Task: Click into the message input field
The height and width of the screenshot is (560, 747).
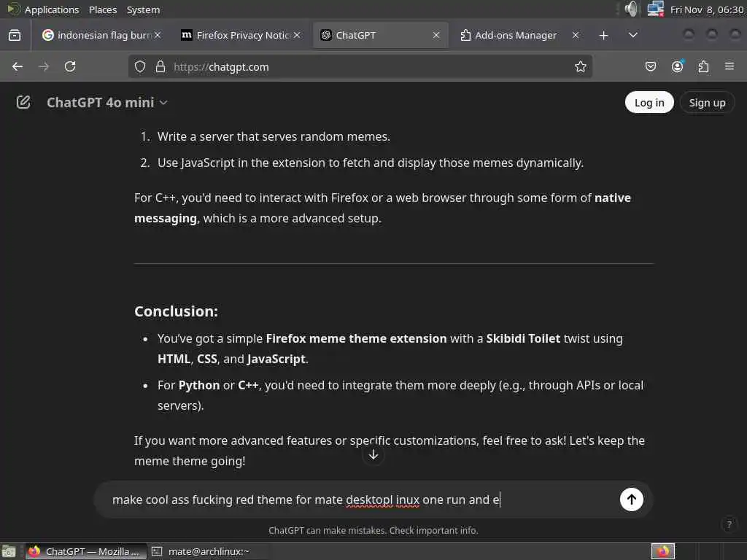Action: point(362,499)
